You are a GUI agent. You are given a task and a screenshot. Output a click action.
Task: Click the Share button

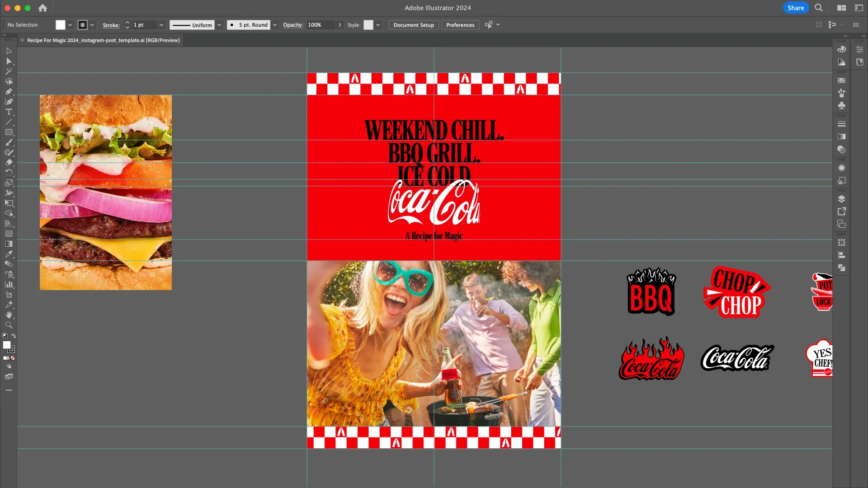pyautogui.click(x=796, y=8)
